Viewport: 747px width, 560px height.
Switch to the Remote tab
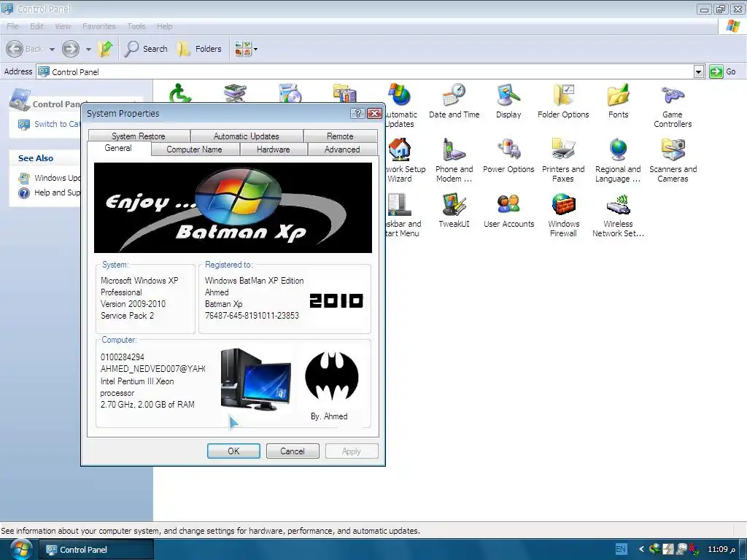click(x=340, y=136)
